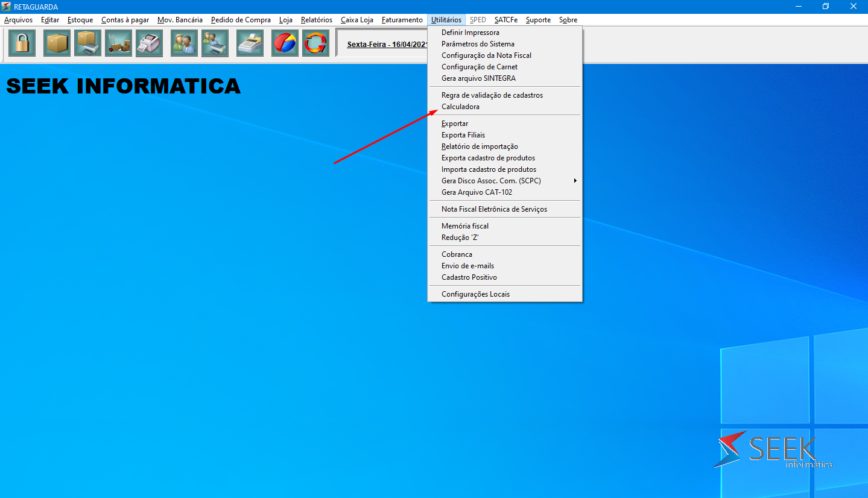Screen dimensions: 868x498
Task: Select Importa cadastro de produtos
Action: click(505, 169)
